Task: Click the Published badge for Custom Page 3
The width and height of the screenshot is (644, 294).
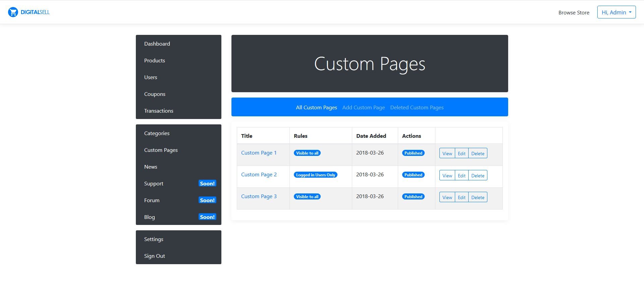Action: click(413, 196)
